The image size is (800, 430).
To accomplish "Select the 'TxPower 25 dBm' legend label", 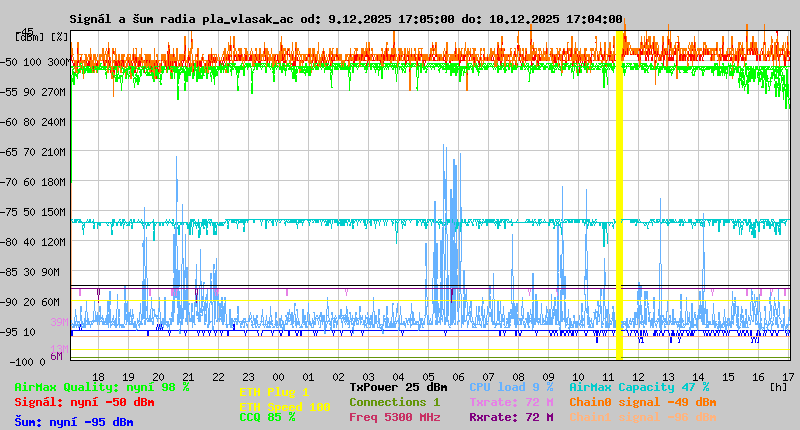I will 398,387.
